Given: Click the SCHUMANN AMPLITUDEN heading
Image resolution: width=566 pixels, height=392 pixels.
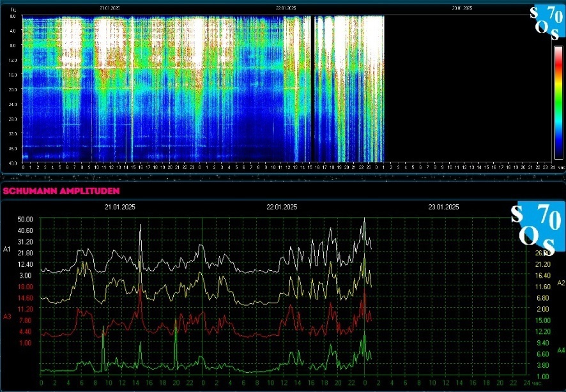Looking at the screenshot, I should coord(61,190).
